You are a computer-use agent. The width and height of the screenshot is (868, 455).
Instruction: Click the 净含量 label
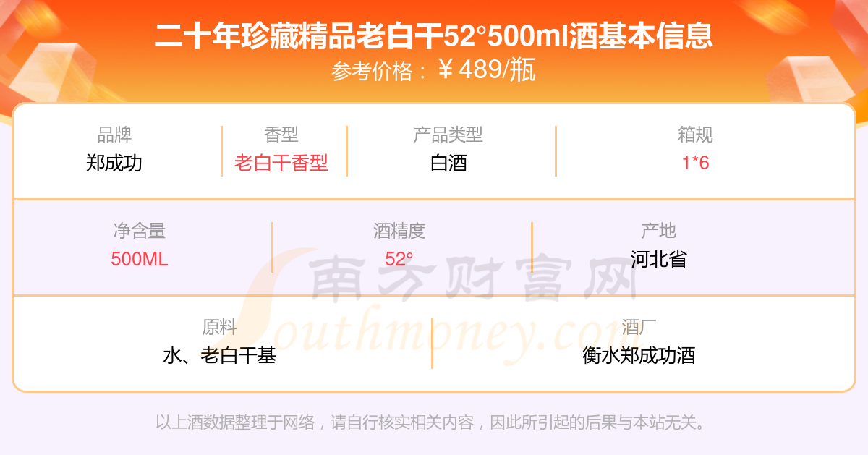(x=140, y=231)
